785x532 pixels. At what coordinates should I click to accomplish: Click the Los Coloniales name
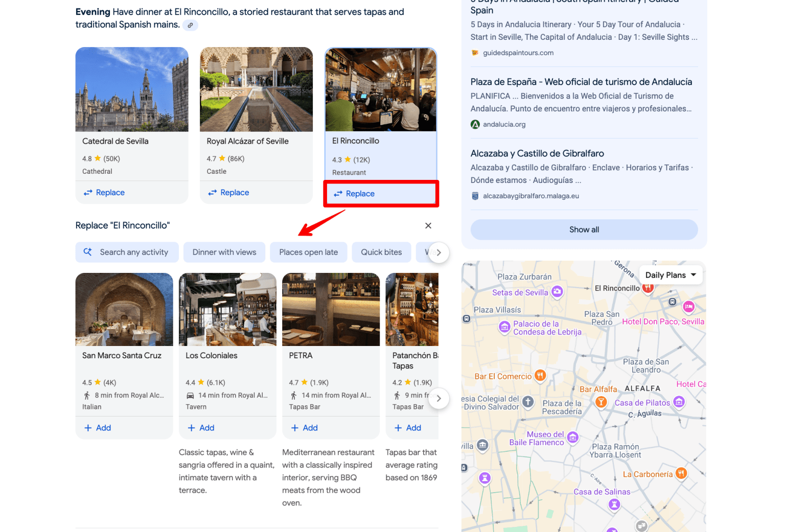point(212,356)
